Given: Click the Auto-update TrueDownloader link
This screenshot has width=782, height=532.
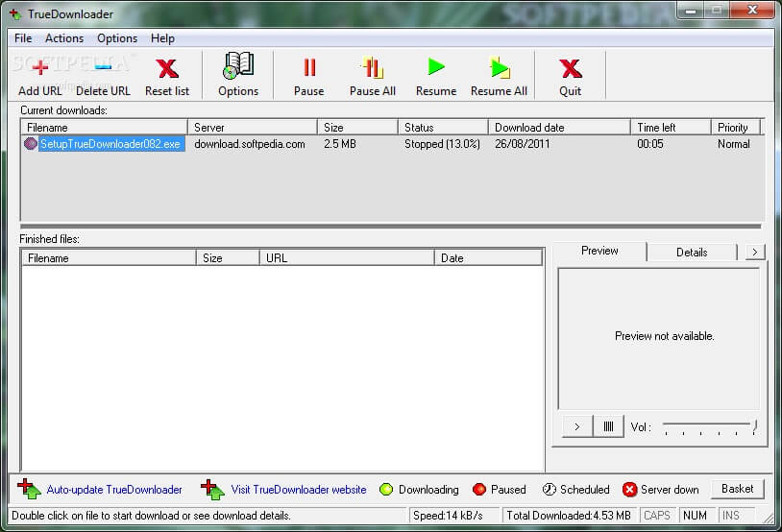Looking at the screenshot, I should 114,490.
